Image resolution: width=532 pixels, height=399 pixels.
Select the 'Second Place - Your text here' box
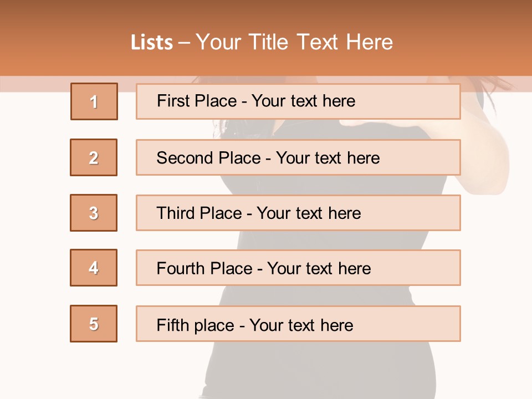coord(298,157)
